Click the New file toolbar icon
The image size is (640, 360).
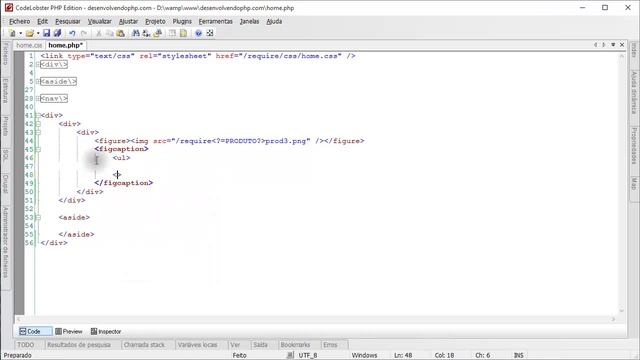12,33
